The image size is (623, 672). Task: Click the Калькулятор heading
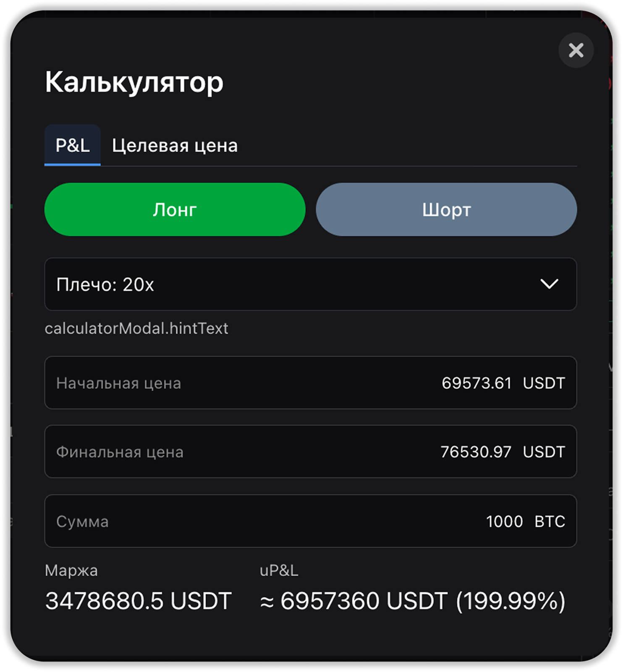tap(134, 82)
